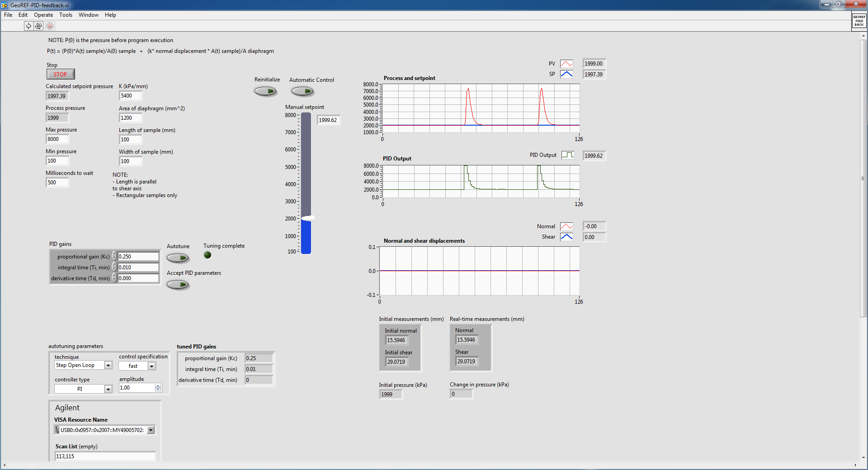Open the Help menu

[110, 15]
